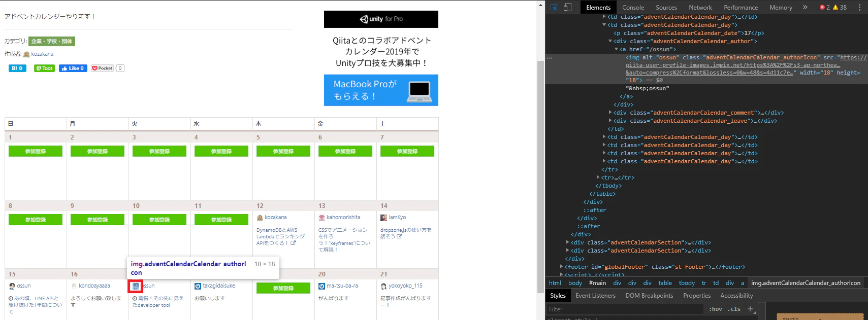868x320 pixels.
Task: Switch to the Console tab
Action: [x=633, y=7]
